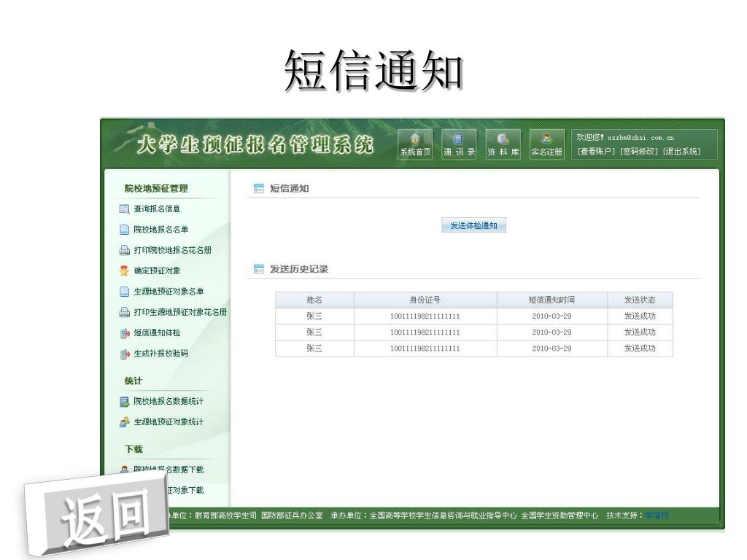Click printer icon for 打印院校地报名花名册
This screenshot has width=747, height=560.
click(124, 251)
